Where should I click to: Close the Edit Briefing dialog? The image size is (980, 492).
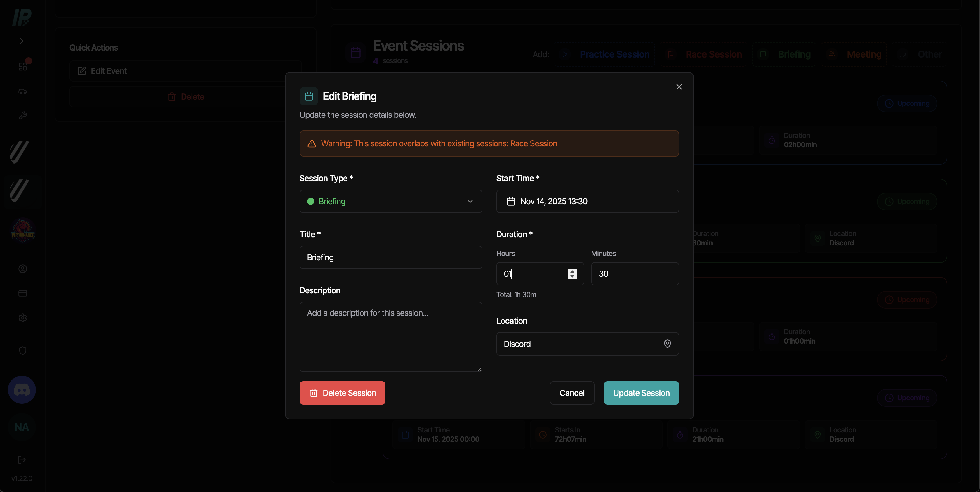(x=679, y=87)
